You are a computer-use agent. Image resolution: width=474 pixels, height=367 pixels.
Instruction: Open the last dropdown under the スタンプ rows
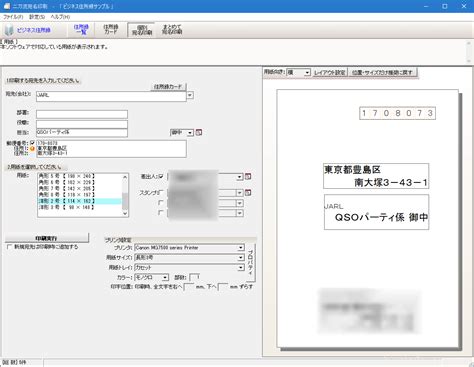[x=240, y=213]
